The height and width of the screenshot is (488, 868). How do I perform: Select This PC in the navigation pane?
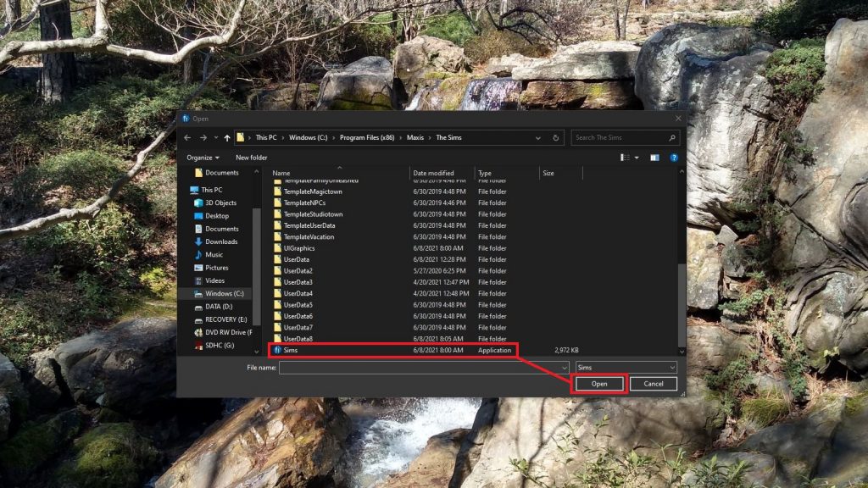(x=211, y=190)
